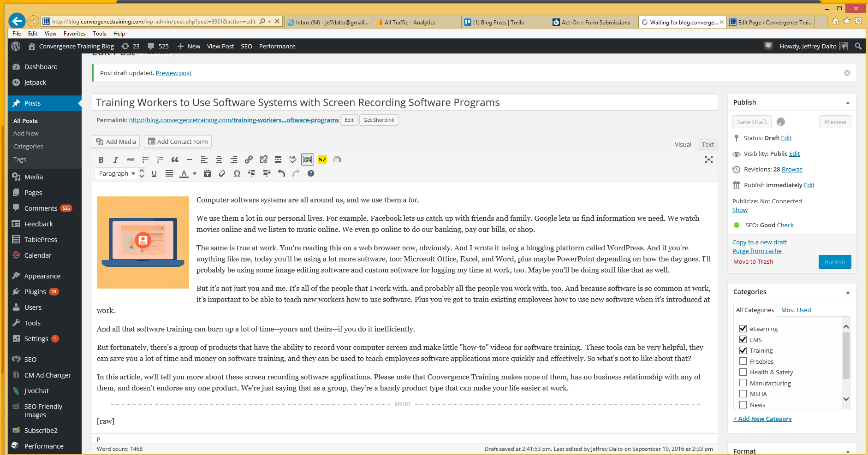Check the Manufacturing category

pyautogui.click(x=743, y=383)
